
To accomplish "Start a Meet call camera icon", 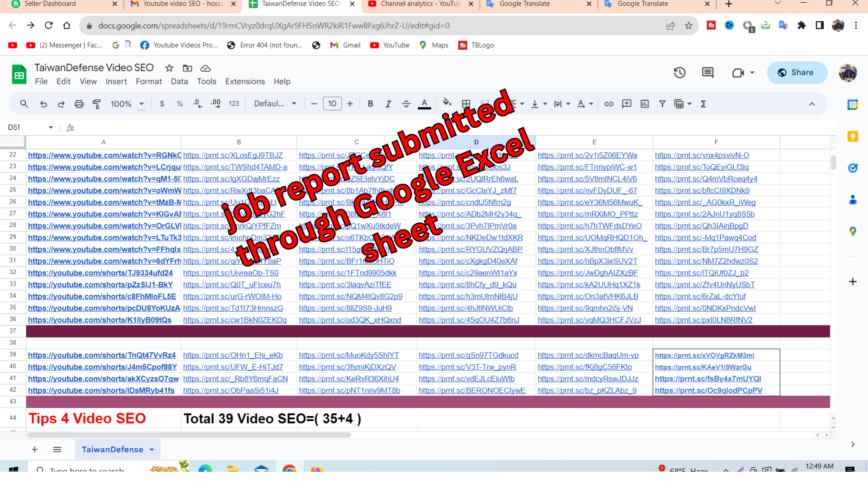I will tap(738, 73).
